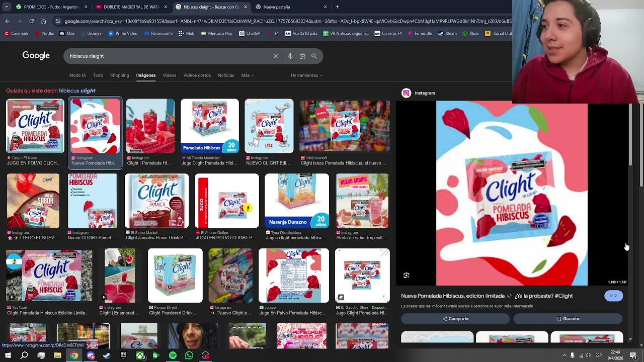Click the Compartir button
This screenshot has width=644, height=362.
click(x=455, y=319)
